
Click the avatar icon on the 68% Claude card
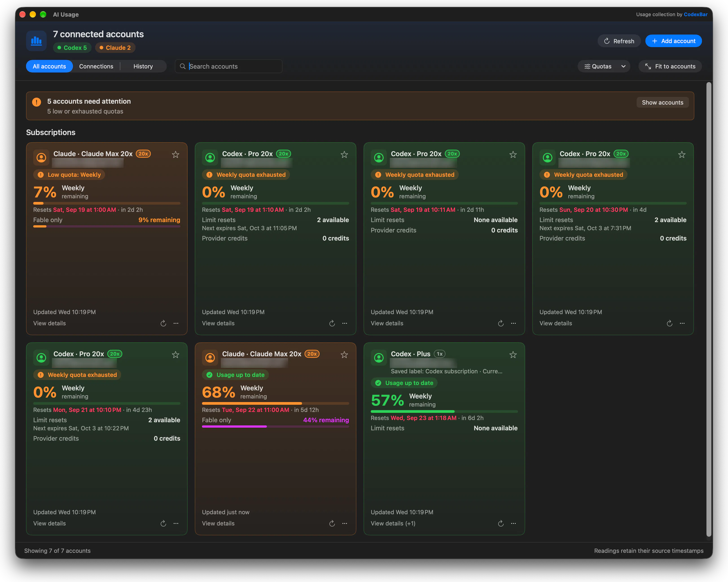(210, 357)
